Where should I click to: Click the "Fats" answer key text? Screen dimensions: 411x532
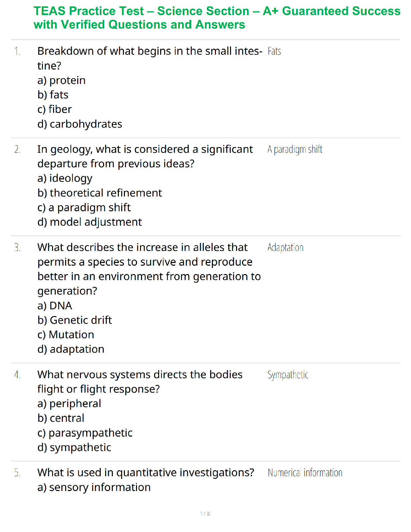274,51
